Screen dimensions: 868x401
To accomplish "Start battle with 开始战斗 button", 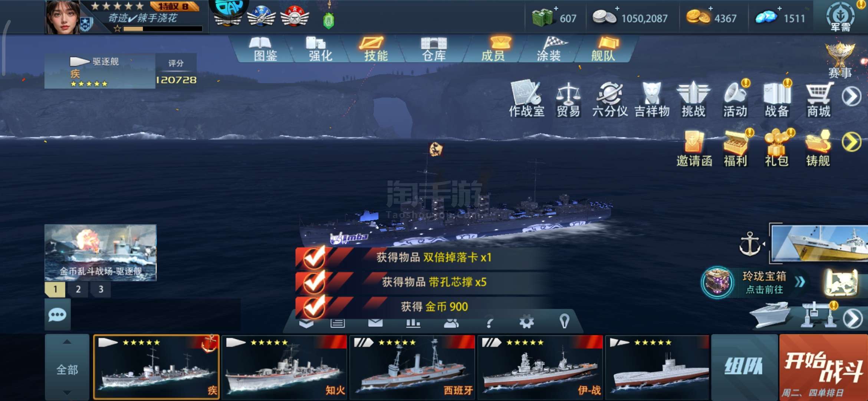I will pos(823,367).
